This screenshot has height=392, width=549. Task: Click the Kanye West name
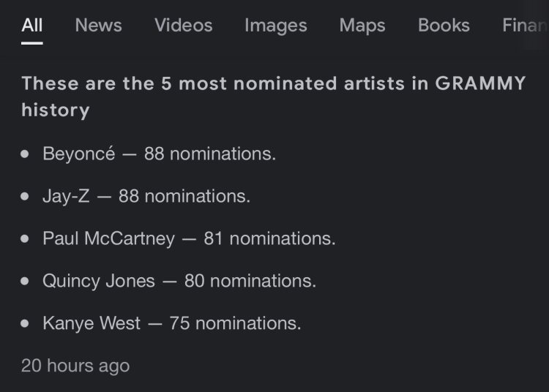tap(91, 323)
